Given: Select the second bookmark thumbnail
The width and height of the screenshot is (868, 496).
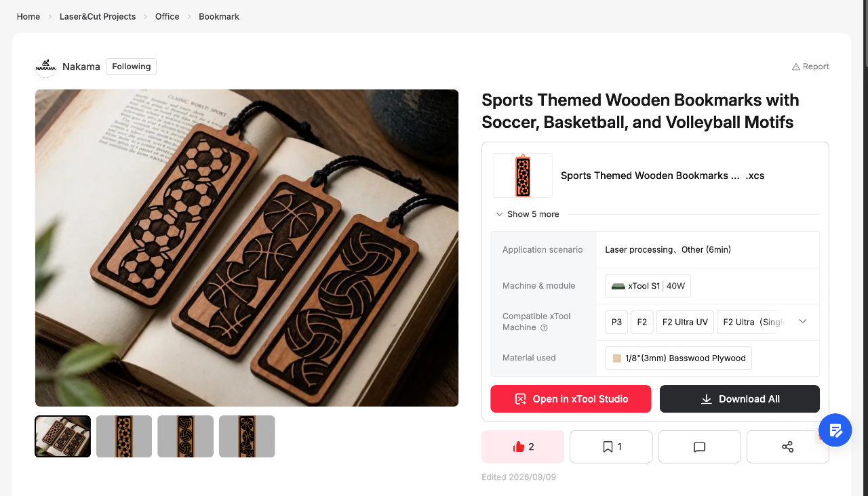Looking at the screenshot, I should (124, 436).
